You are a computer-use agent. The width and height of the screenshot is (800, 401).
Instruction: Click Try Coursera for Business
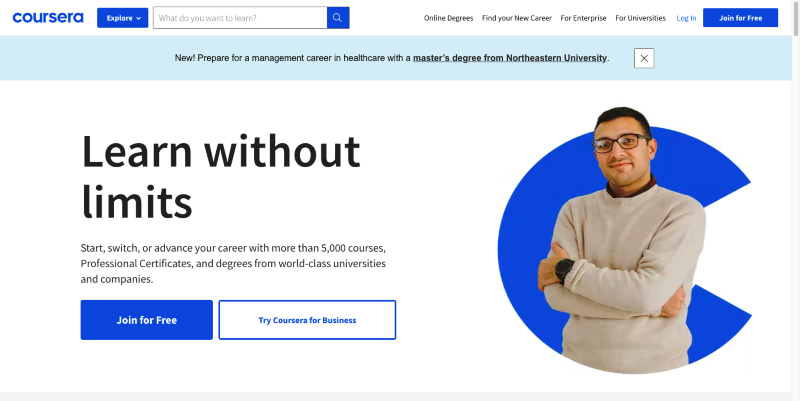pos(307,320)
